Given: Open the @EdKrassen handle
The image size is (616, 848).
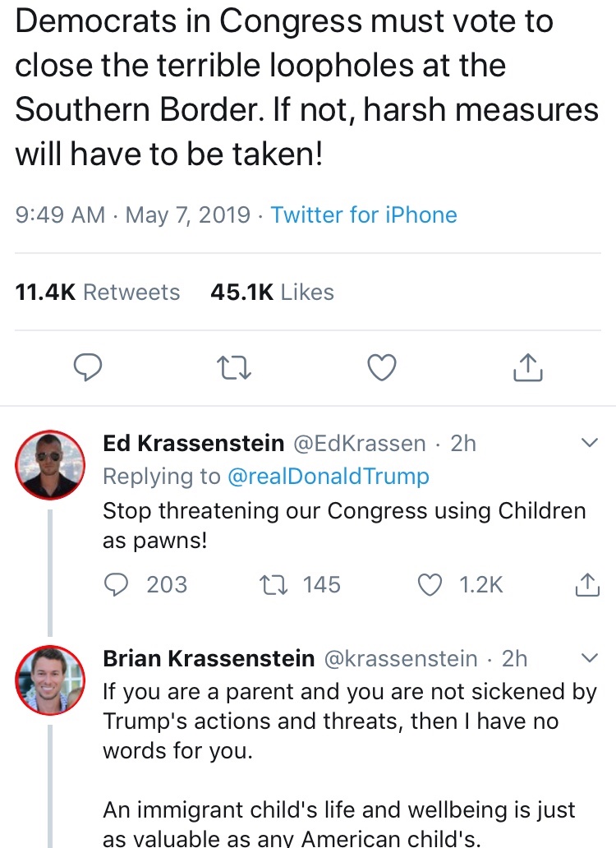Looking at the screenshot, I should coord(360,444).
